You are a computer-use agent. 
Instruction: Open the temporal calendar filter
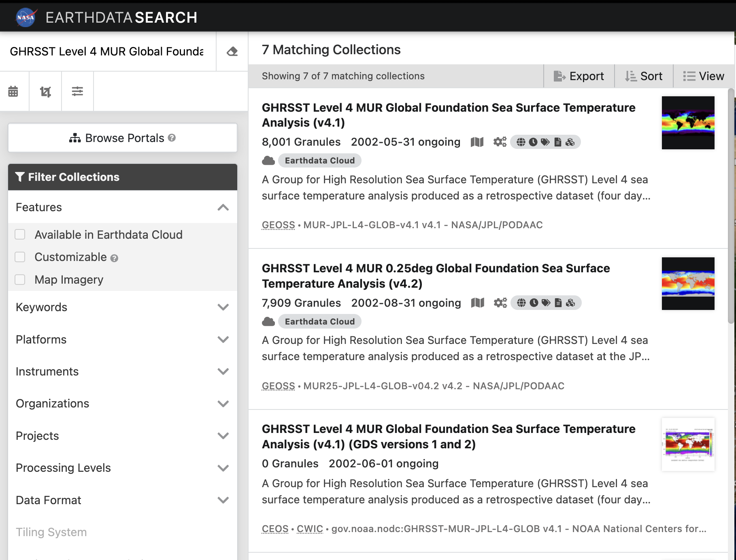[x=13, y=91]
